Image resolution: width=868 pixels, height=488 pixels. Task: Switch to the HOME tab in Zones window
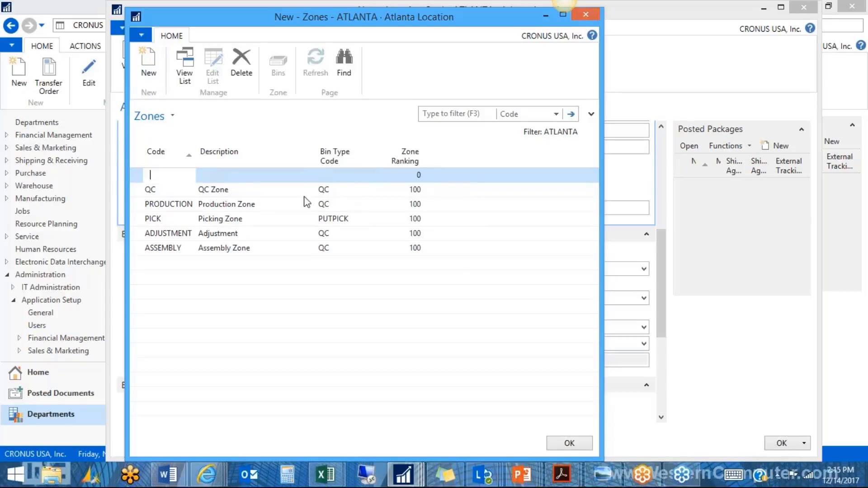[171, 35]
